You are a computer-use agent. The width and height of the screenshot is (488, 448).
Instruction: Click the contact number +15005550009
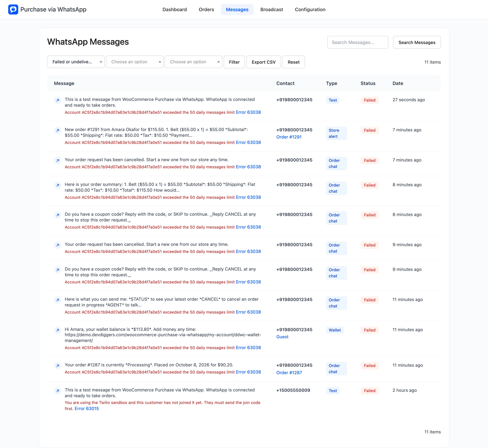293,390
